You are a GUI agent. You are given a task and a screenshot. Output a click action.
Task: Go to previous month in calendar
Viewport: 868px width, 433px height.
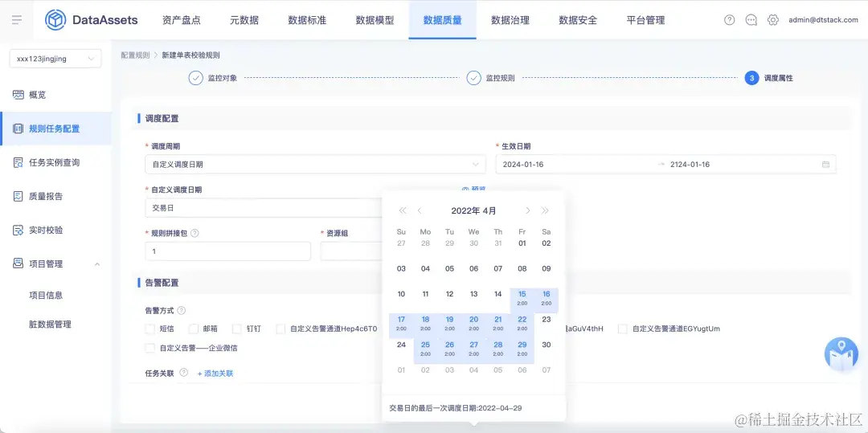coord(420,210)
